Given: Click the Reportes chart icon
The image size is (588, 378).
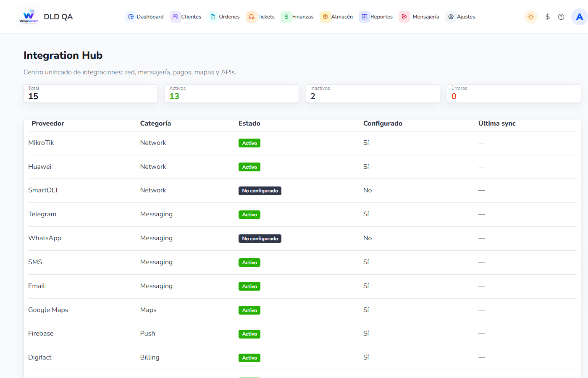Looking at the screenshot, I should pyautogui.click(x=365, y=17).
